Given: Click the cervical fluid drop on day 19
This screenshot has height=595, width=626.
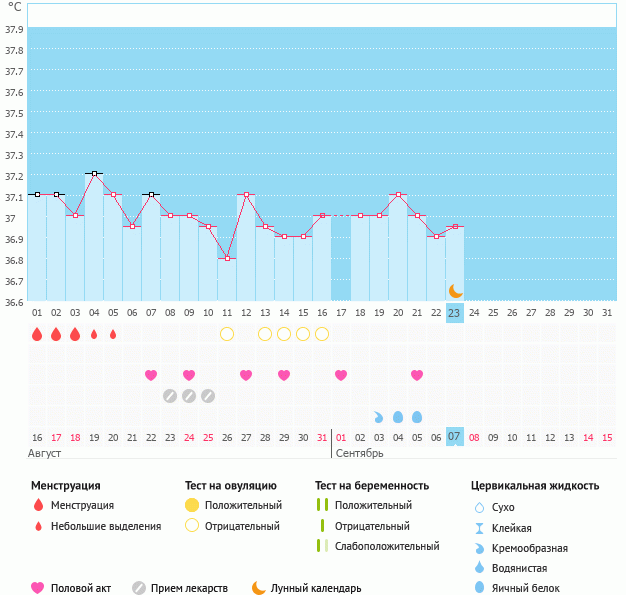Looking at the screenshot, I should [379, 417].
